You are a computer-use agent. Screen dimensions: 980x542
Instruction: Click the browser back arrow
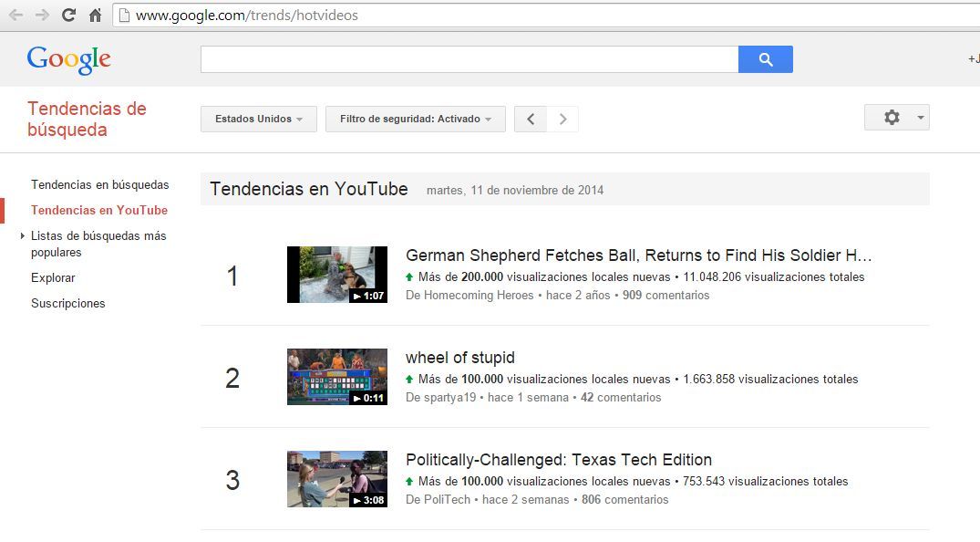click(16, 15)
